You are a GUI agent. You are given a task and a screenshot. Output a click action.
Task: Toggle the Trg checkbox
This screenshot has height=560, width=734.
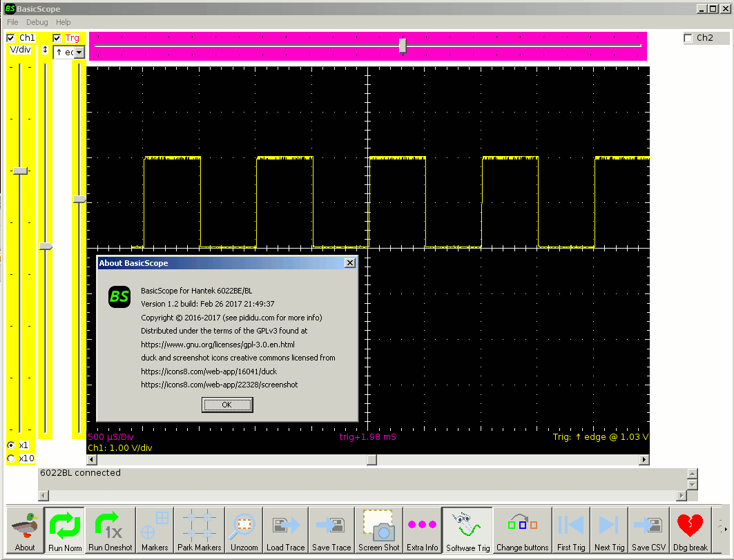click(x=57, y=38)
